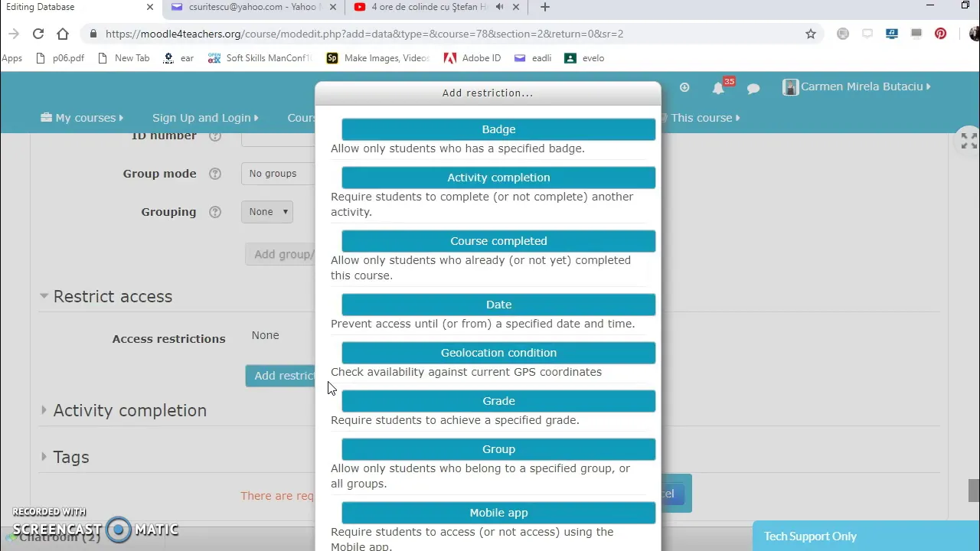Click the user avatar picture

pos(791,87)
